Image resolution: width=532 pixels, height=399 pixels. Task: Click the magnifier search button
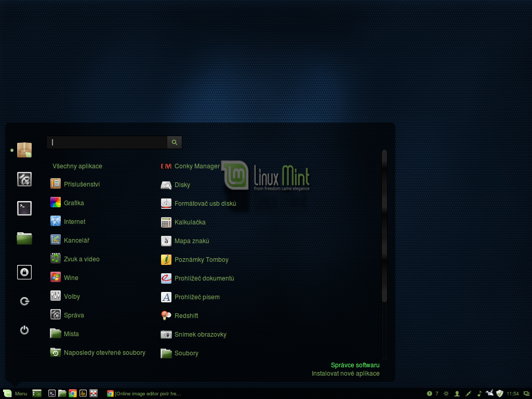[175, 142]
